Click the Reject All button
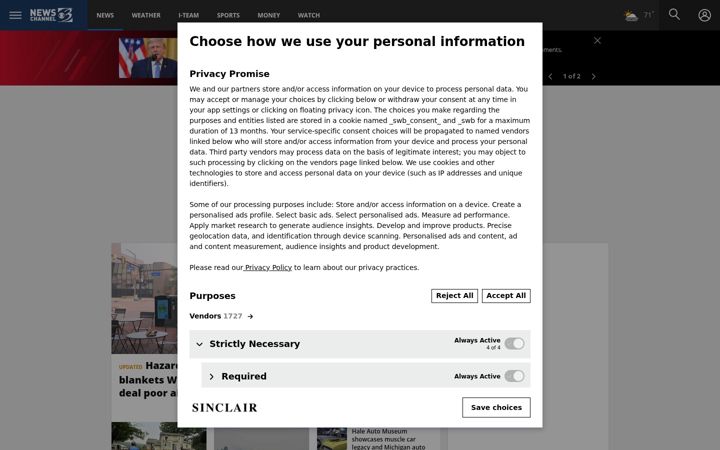The width and height of the screenshot is (720, 450). click(x=454, y=296)
